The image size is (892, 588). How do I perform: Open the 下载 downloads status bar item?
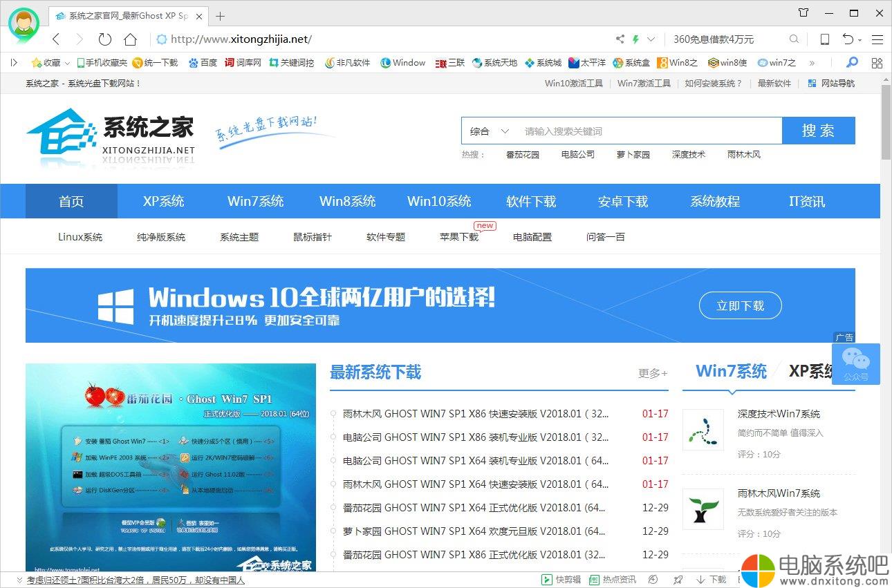(712, 580)
